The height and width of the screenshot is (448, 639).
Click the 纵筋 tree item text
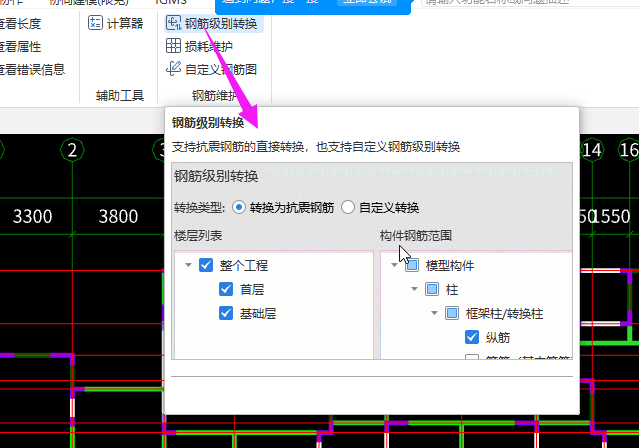point(498,338)
